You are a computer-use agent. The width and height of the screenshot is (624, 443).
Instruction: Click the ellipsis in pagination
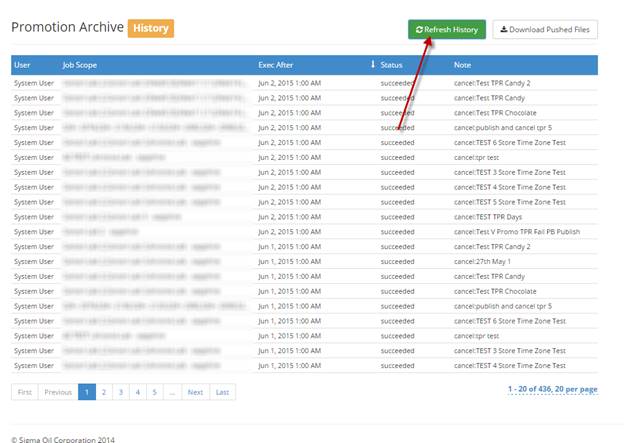tap(172, 392)
